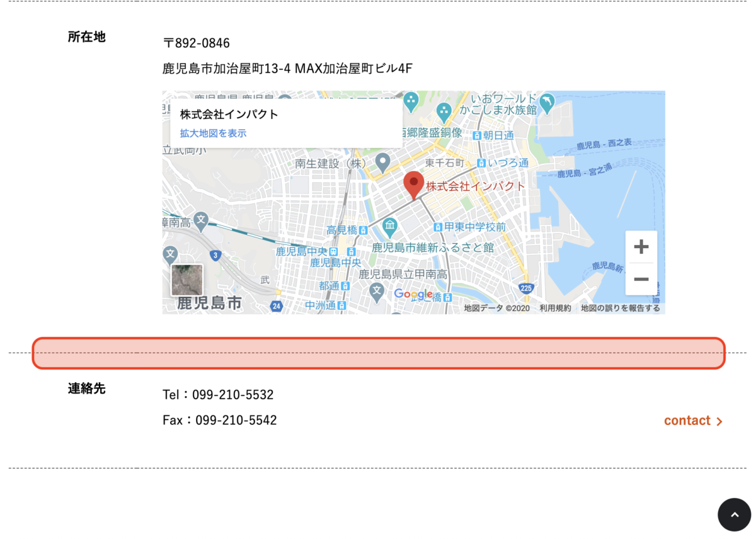
Task: Open the 利用規約 terms link
Action: (x=555, y=308)
